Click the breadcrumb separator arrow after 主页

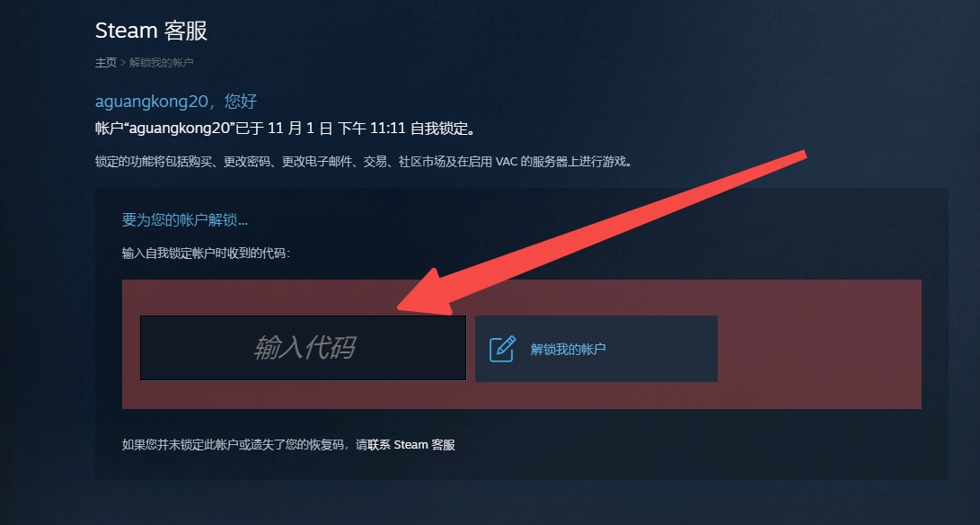tap(123, 63)
